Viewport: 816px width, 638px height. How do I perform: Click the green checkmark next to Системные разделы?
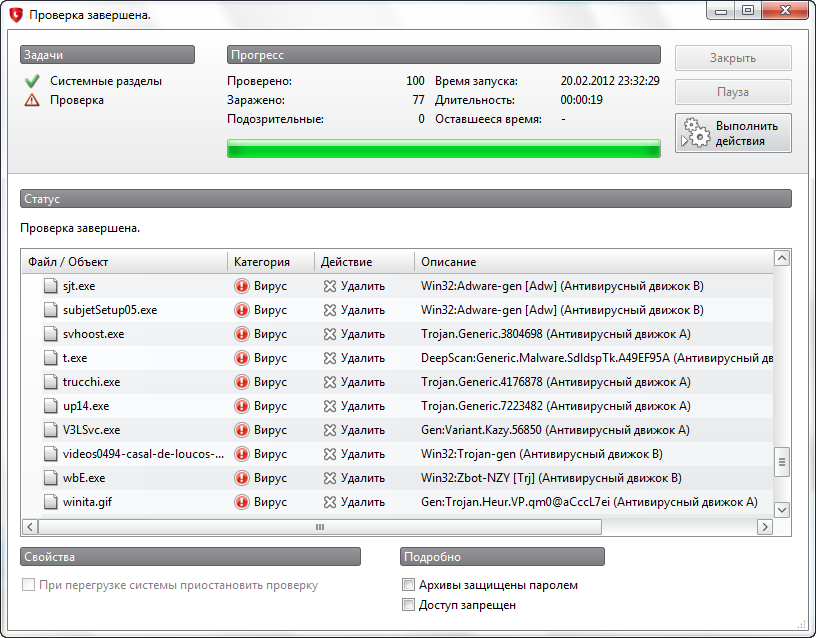(x=32, y=81)
